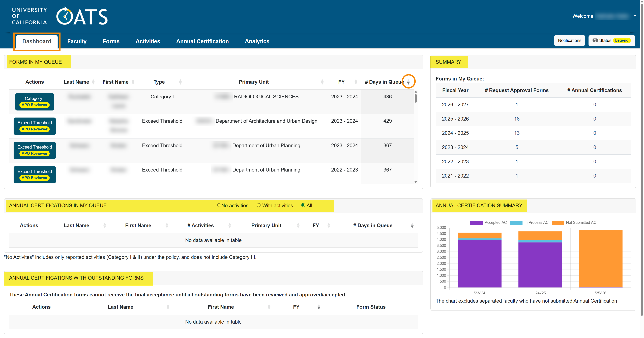Viewport: 644px width, 338px height.
Task: Open the Analytics tab
Action: [x=257, y=41]
